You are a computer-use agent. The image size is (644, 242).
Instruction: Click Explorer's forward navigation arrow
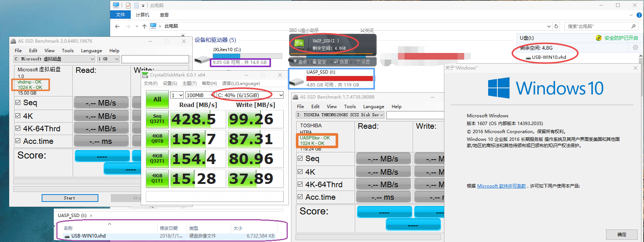(x=128, y=26)
